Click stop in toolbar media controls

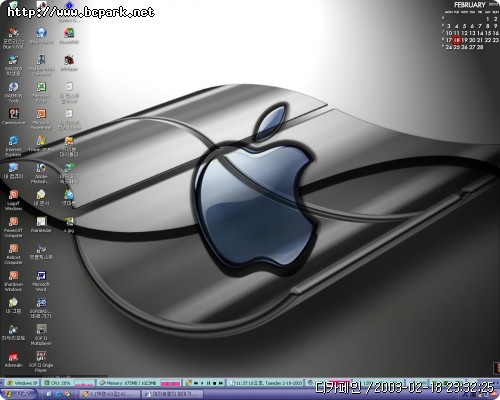(x=215, y=383)
